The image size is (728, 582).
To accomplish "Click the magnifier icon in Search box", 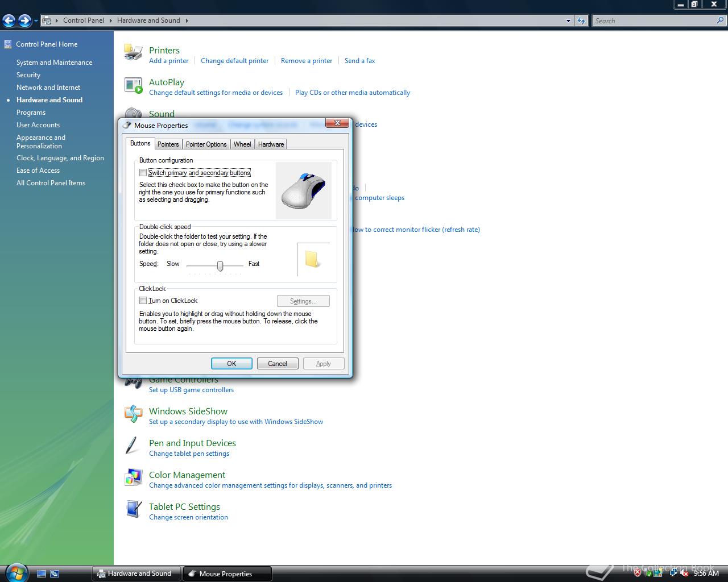I will 721,20.
